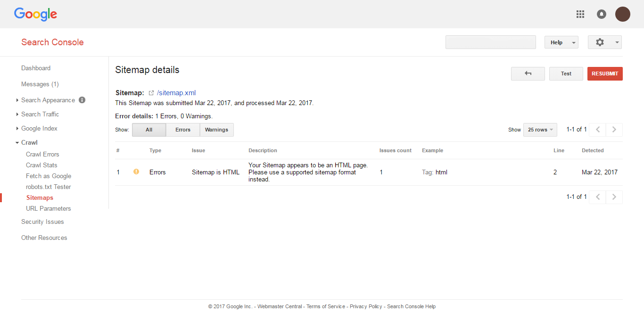The height and width of the screenshot is (312, 644).
Task: Open the notifications bell icon
Action: tap(602, 14)
